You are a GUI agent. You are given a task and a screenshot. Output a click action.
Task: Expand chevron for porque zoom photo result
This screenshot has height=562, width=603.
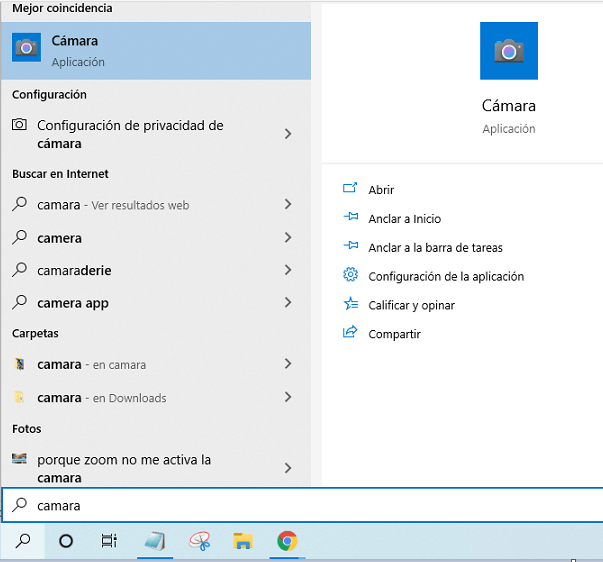(288, 468)
